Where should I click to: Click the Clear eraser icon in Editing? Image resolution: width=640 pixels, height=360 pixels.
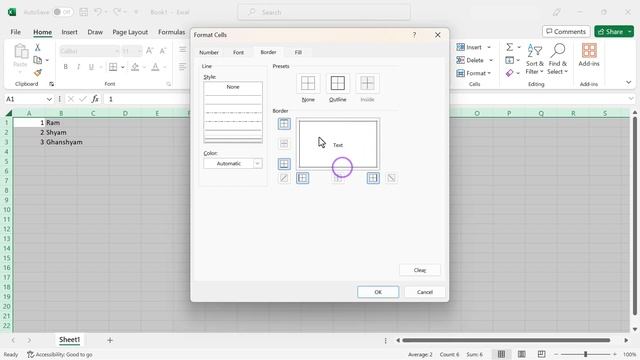[509, 73]
